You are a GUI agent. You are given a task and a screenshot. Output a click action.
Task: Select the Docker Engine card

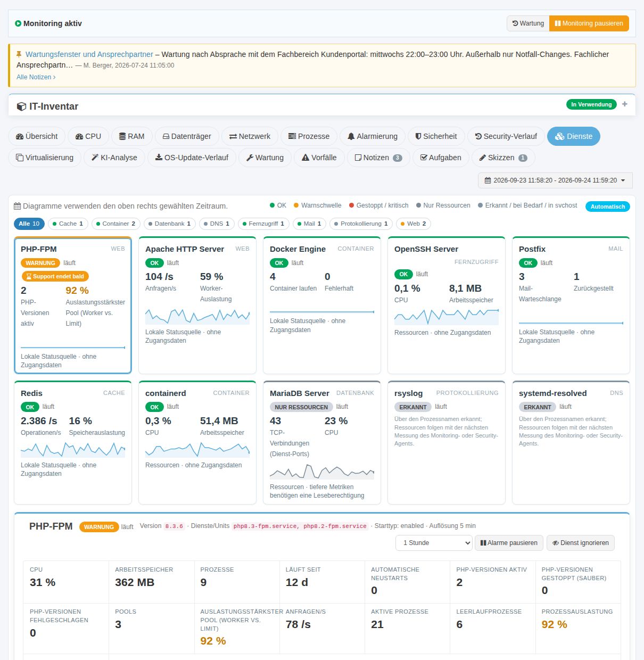click(x=322, y=306)
